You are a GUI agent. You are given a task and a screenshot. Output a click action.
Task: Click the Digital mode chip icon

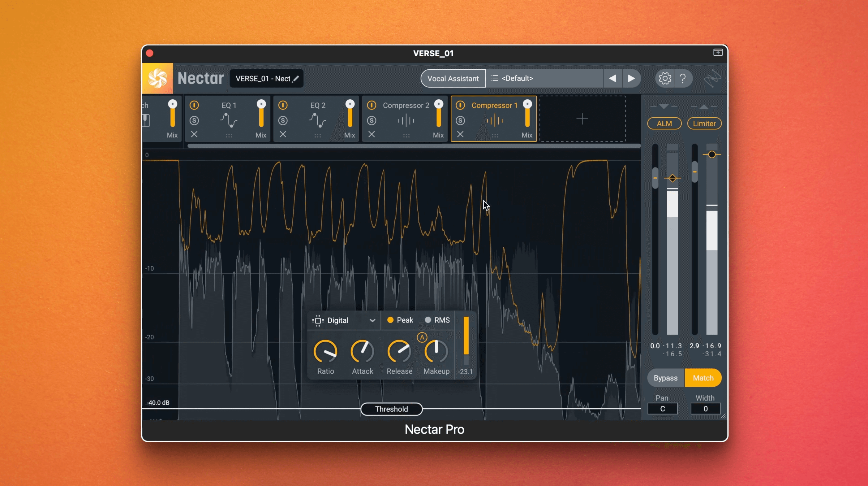[x=318, y=320]
